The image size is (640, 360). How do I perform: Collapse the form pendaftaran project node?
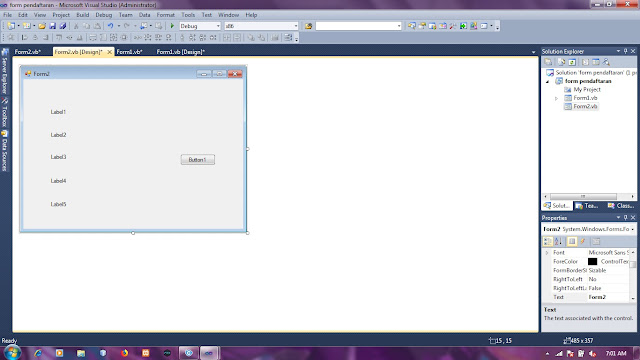548,81
